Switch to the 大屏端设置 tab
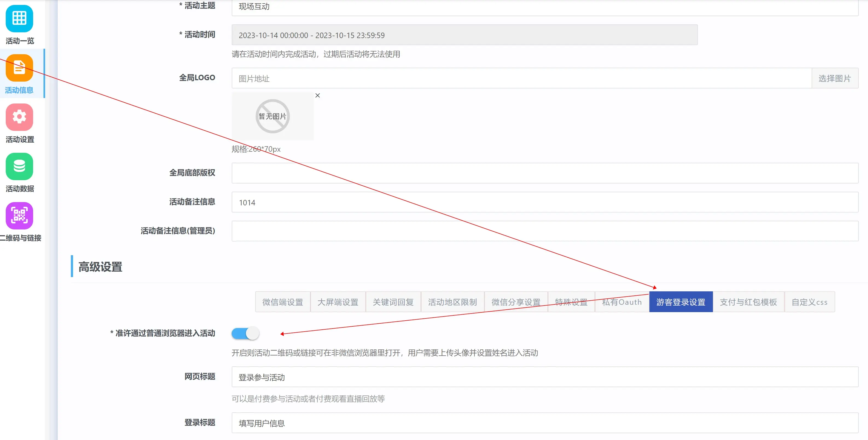Image resolution: width=868 pixels, height=440 pixels. click(x=338, y=302)
